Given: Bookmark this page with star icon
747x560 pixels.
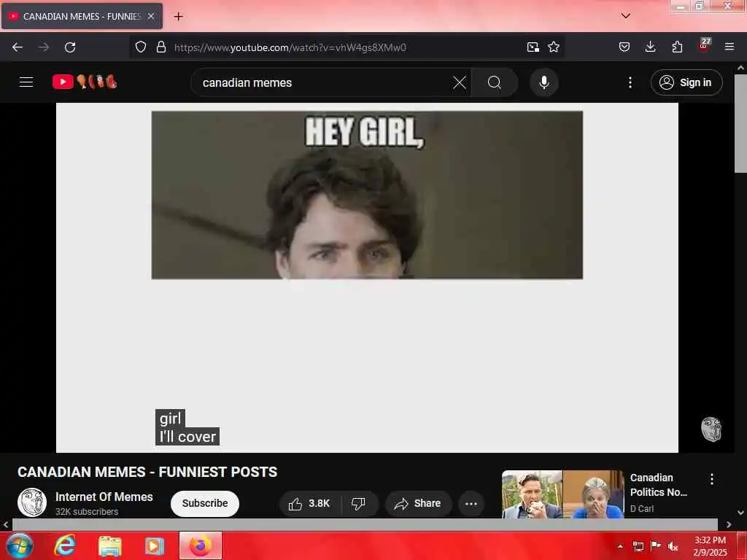Looking at the screenshot, I should [554, 47].
